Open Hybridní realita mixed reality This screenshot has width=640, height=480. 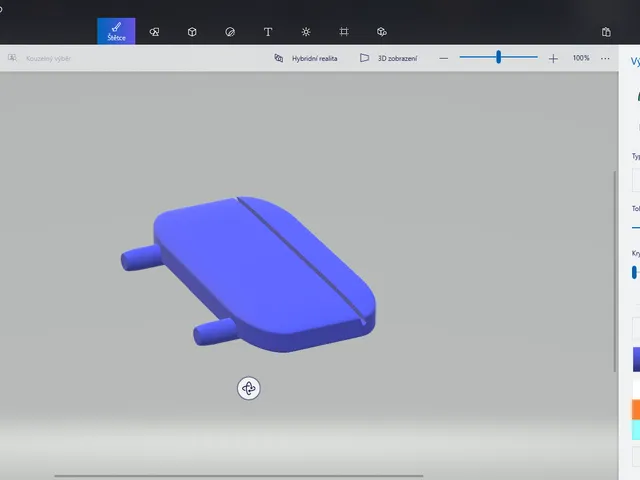[x=306, y=58]
